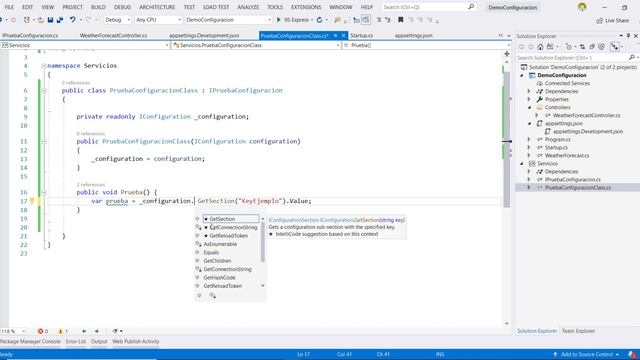
Task: Switch to the appsettings.json tab
Action: point(413,36)
